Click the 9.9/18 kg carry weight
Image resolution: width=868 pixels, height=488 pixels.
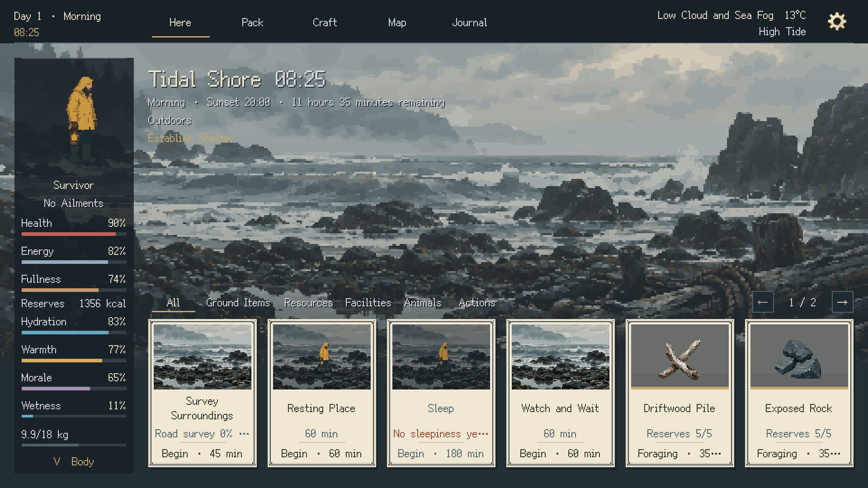pos(45,435)
